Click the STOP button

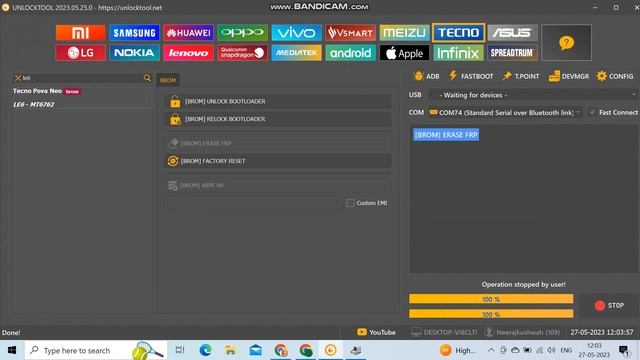pos(609,305)
